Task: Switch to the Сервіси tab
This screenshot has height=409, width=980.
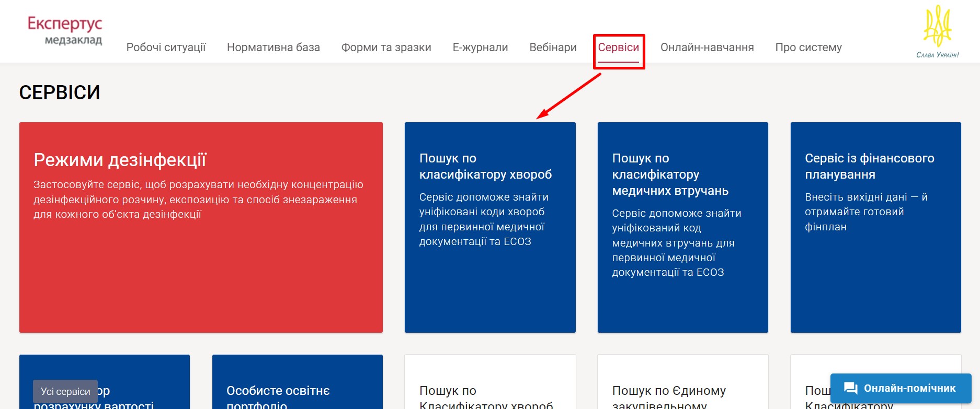Action: [618, 48]
